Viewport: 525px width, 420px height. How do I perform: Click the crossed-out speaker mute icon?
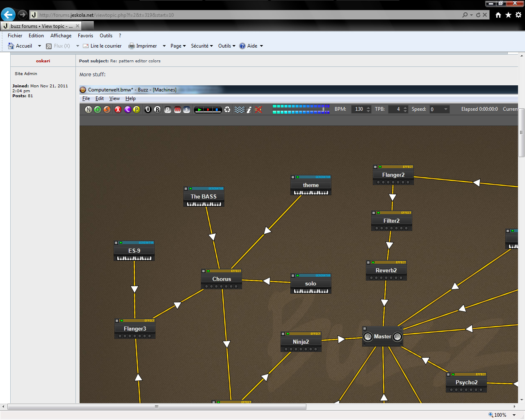click(258, 110)
